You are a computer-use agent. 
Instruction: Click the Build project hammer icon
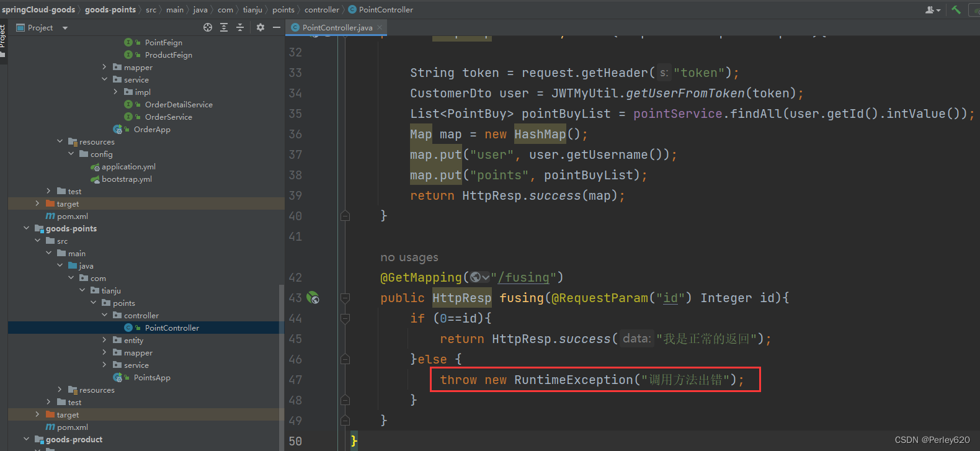click(x=956, y=9)
